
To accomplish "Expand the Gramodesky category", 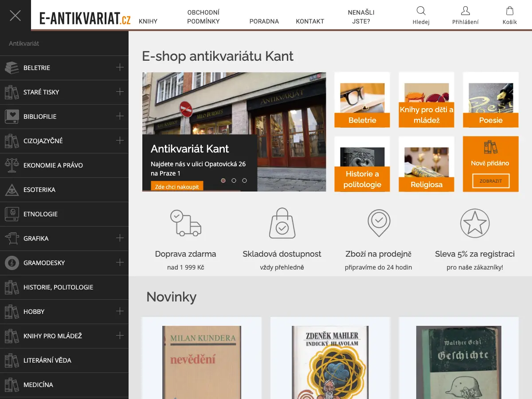I will click(120, 262).
